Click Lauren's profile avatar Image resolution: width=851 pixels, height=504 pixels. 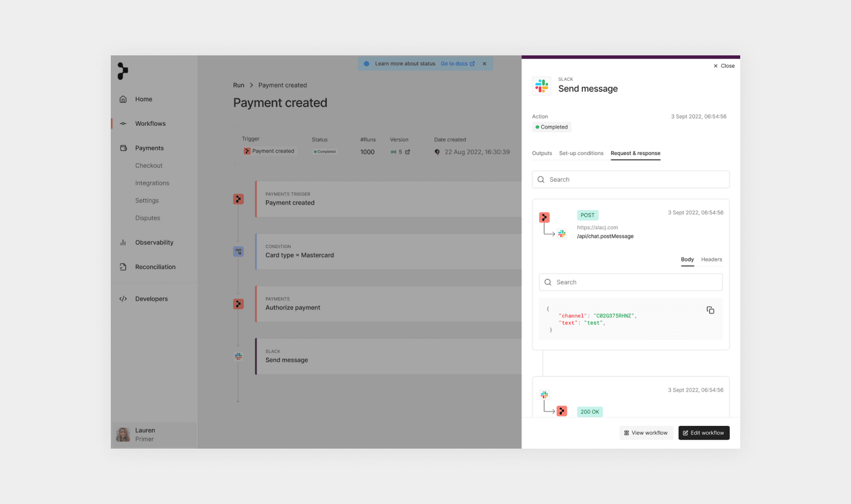pyautogui.click(x=122, y=434)
